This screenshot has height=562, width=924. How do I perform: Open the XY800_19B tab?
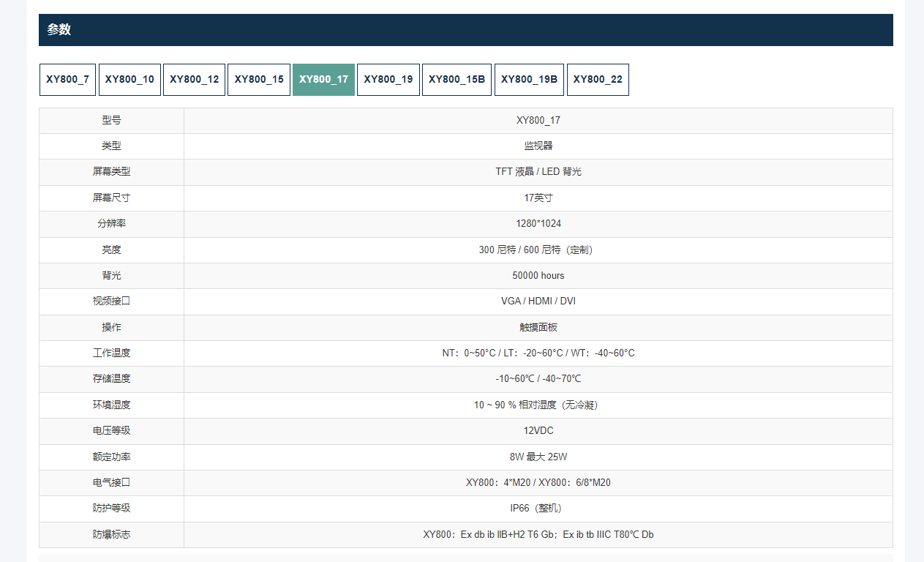pos(529,80)
